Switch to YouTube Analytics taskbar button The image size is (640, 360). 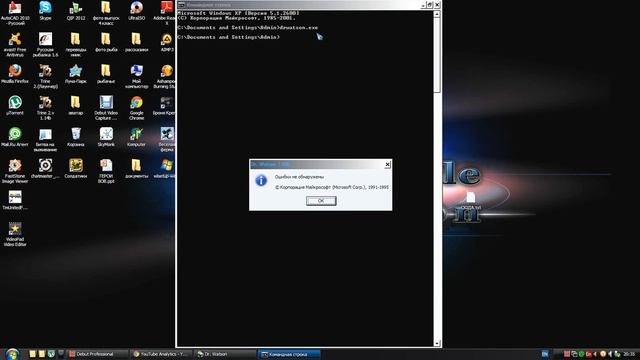coord(161,354)
